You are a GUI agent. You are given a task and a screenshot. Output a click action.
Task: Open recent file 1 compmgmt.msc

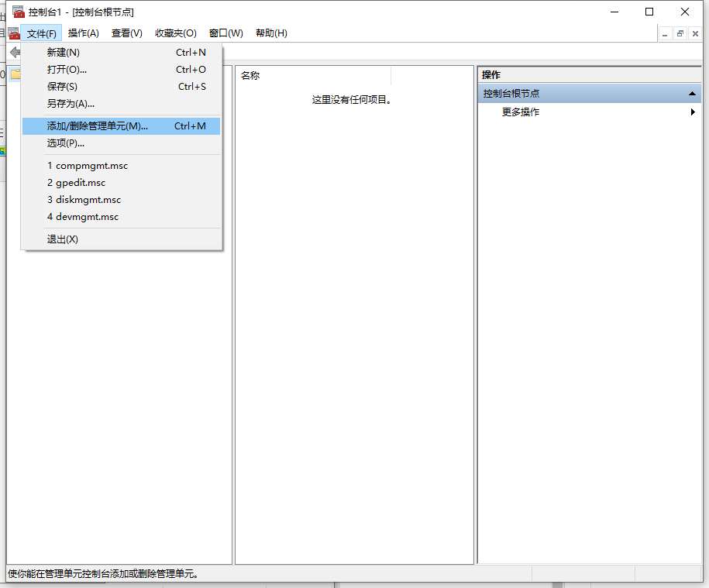[x=88, y=165]
